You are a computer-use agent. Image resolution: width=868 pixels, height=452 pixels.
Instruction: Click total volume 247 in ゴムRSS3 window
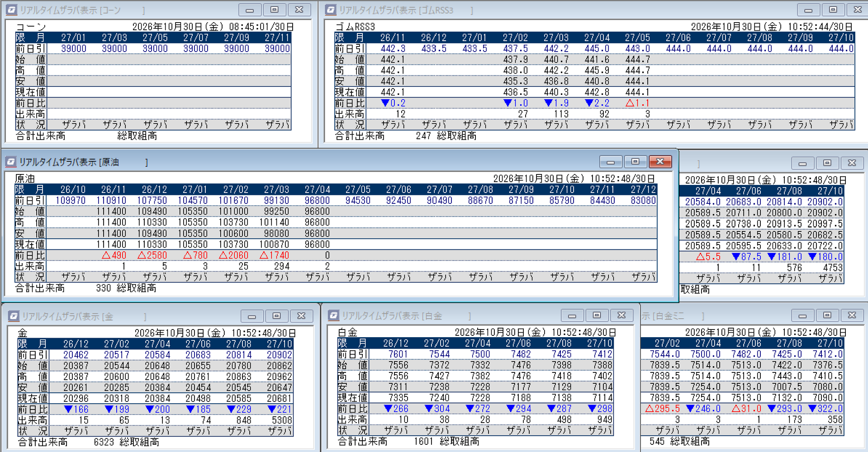423,136
